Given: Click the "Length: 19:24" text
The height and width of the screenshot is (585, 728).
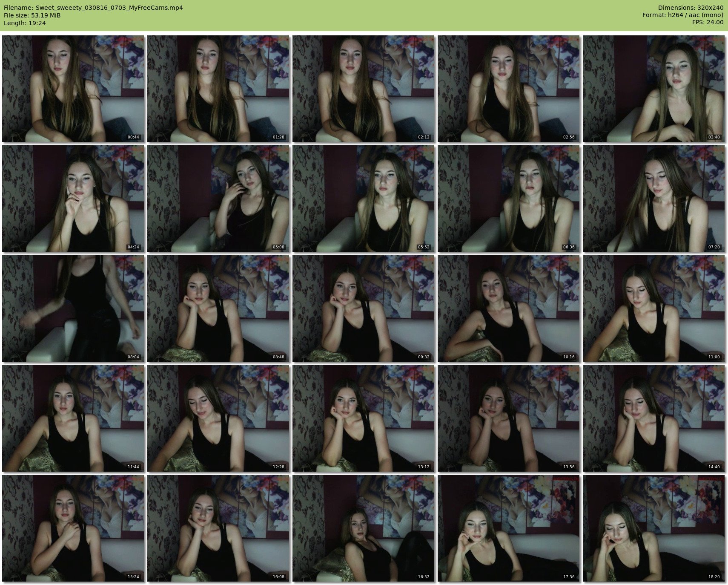Looking at the screenshot, I should point(25,23).
